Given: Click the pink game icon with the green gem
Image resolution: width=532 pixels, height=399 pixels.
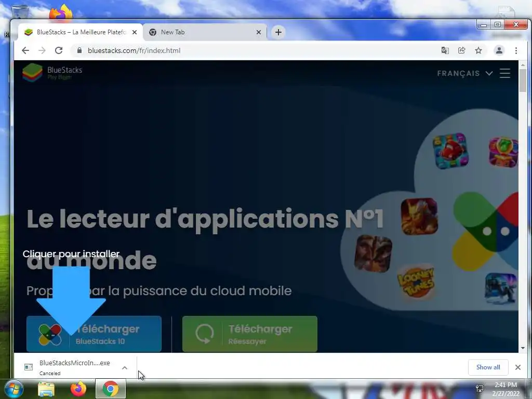Looking at the screenshot, I should pyautogui.click(x=503, y=152).
